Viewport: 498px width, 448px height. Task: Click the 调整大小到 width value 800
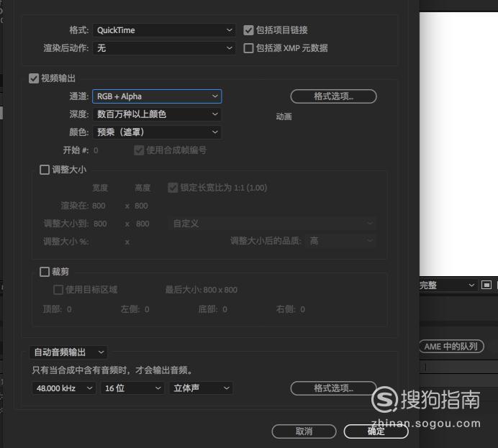click(100, 224)
